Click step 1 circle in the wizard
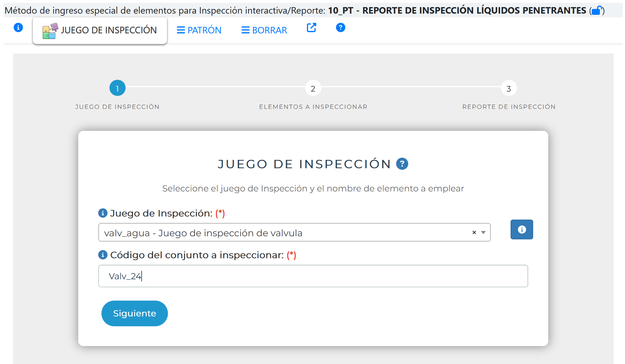Viewport: 625px width, 364px height. pyautogui.click(x=118, y=88)
